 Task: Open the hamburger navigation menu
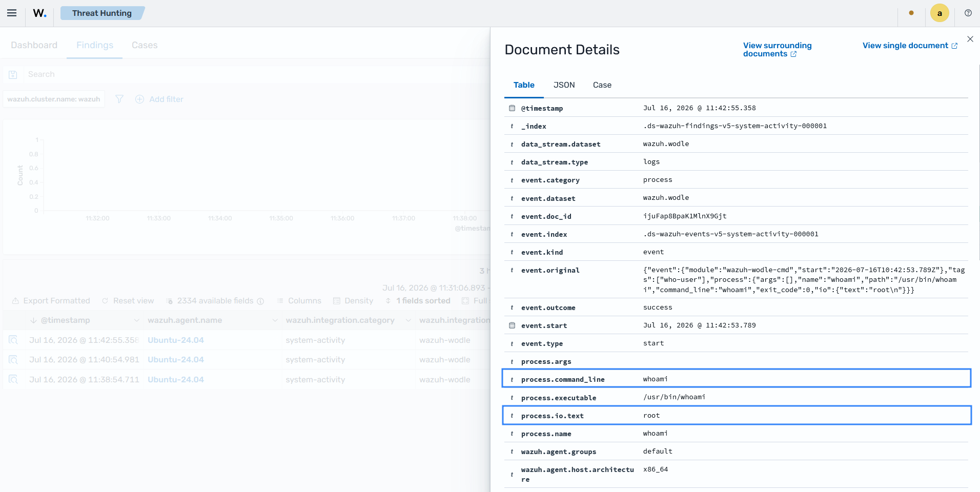tap(12, 13)
